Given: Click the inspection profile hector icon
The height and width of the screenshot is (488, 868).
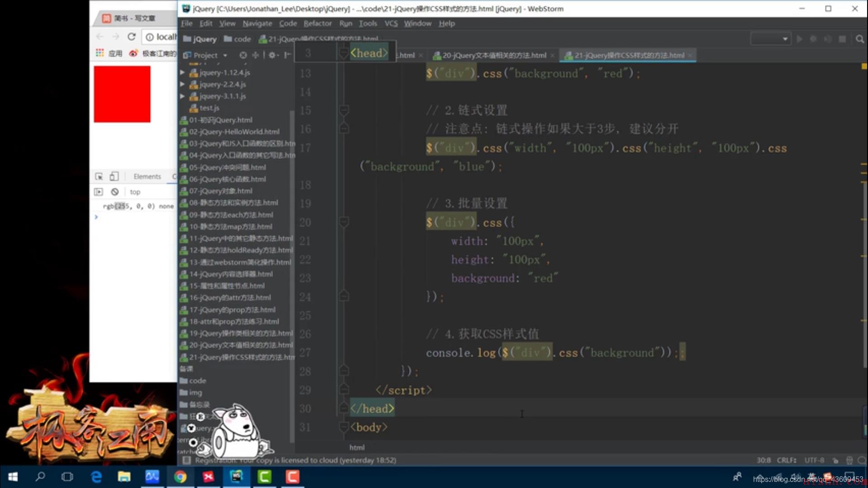Looking at the screenshot, I should [x=849, y=460].
